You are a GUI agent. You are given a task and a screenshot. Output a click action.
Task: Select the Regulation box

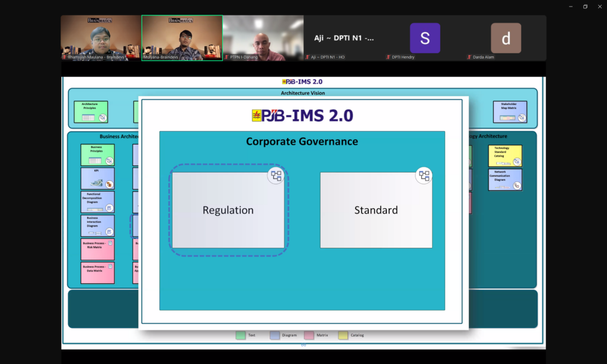click(228, 210)
